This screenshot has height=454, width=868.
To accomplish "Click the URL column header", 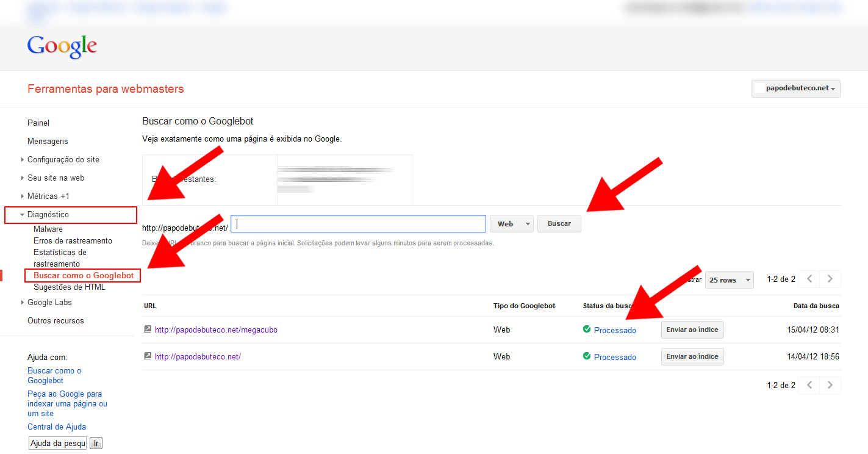I will point(150,306).
